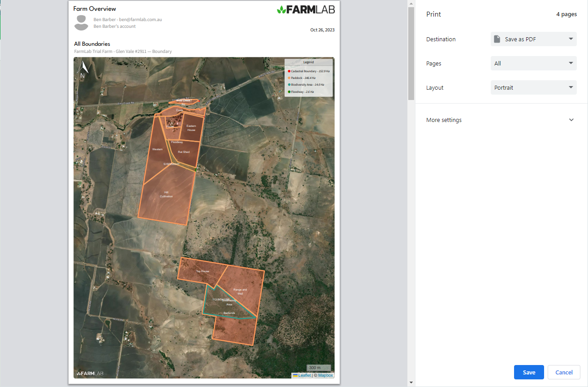Click the PDF document icon in Destination

tap(497, 39)
